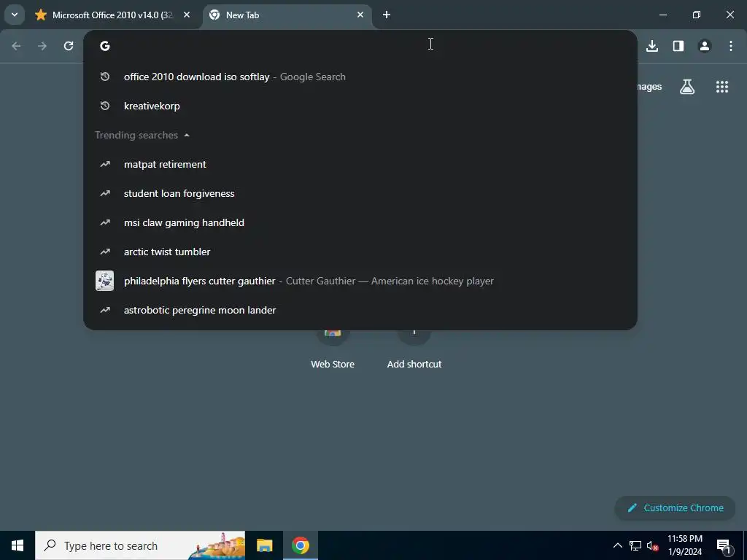Image resolution: width=747 pixels, height=560 pixels.
Task: Click history clock icon beside kreativekorp
Action: coord(105,106)
